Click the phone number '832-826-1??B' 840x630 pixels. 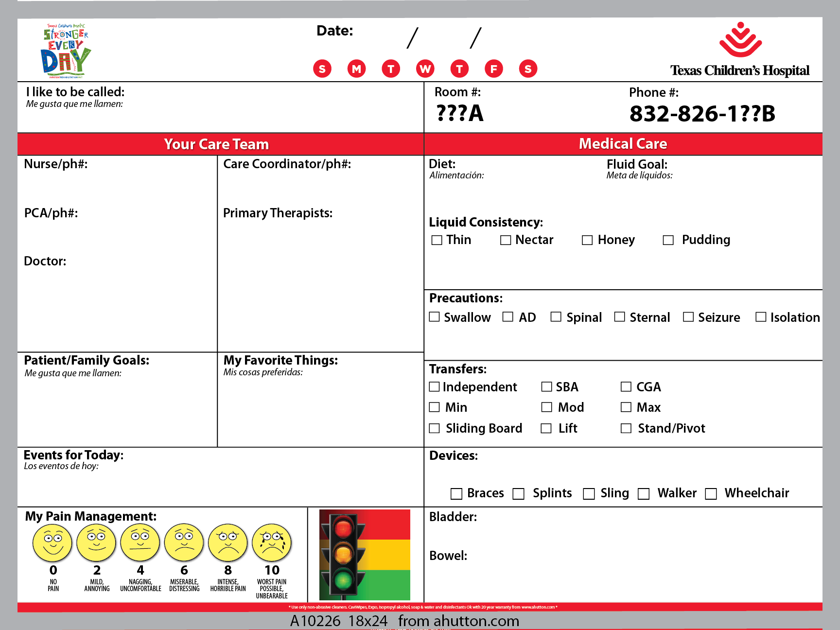click(702, 114)
